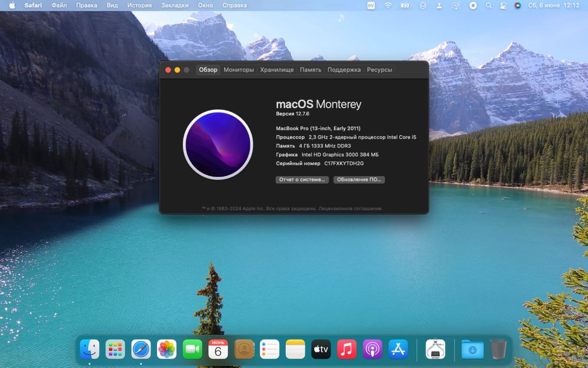This screenshot has height=368, width=588.
Task: Open the Downloads folder in the Dock
Action: [473, 349]
